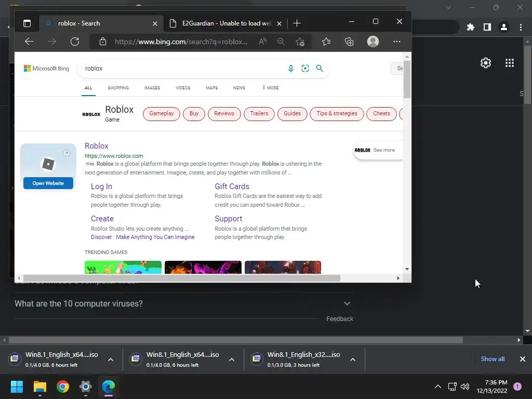Open Chrome extensions puzzle icon
The image size is (532, 399).
(471, 27)
